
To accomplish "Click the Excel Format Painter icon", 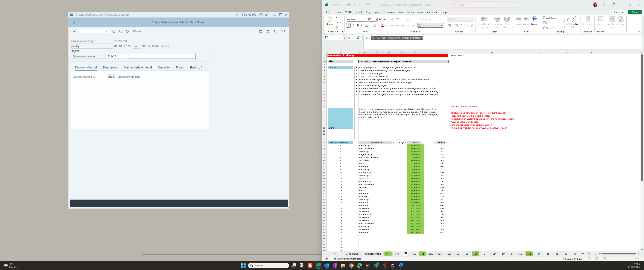I will click(x=336, y=28).
